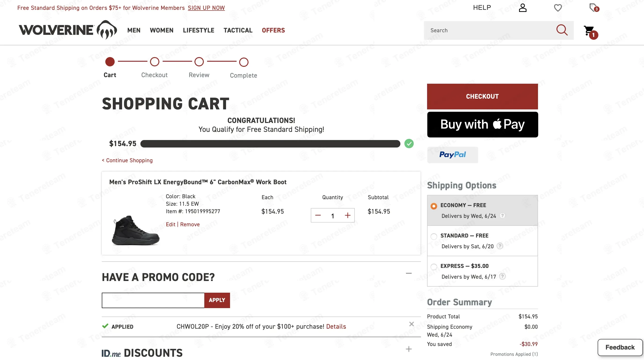Viewport: 644px width, 360px height.
Task: Open the Help link
Action: tap(482, 8)
